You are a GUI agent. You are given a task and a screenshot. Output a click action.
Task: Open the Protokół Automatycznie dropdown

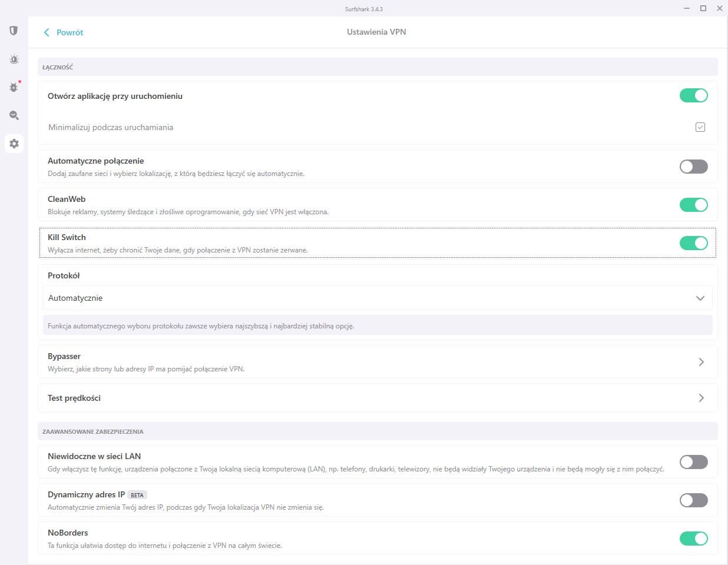[378, 298]
